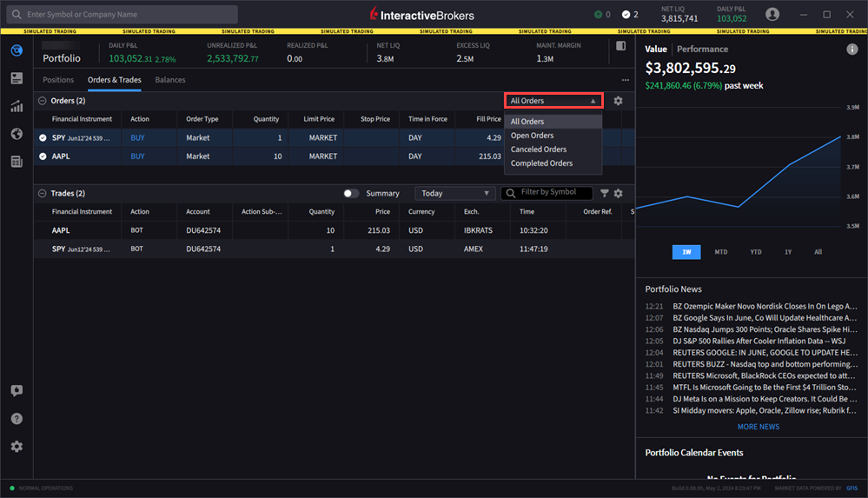Sort trades by the Exch. column header
868x498 pixels.
tap(471, 211)
